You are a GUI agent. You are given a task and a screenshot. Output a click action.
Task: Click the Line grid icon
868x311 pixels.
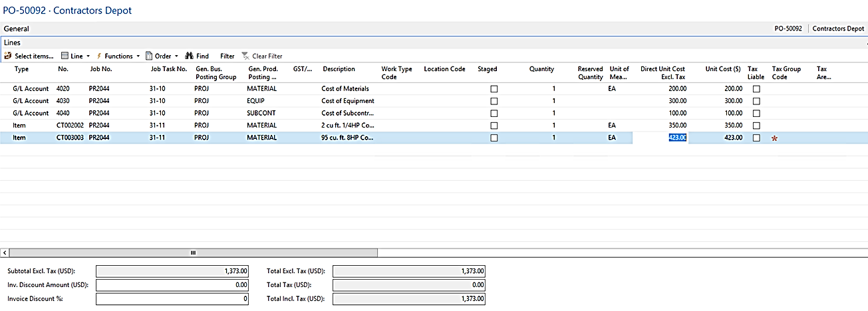tap(65, 56)
